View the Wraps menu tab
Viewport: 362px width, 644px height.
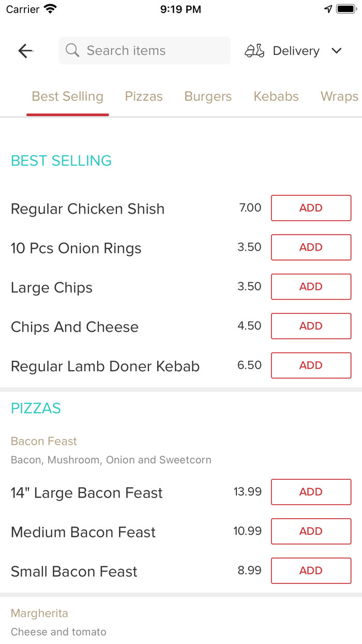pyautogui.click(x=339, y=96)
